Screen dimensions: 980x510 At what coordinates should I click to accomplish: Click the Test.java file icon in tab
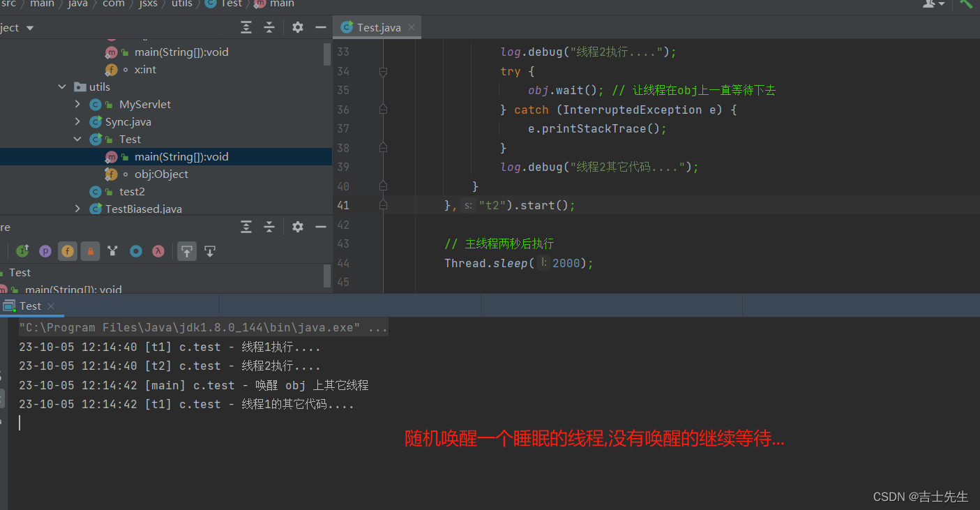[347, 27]
